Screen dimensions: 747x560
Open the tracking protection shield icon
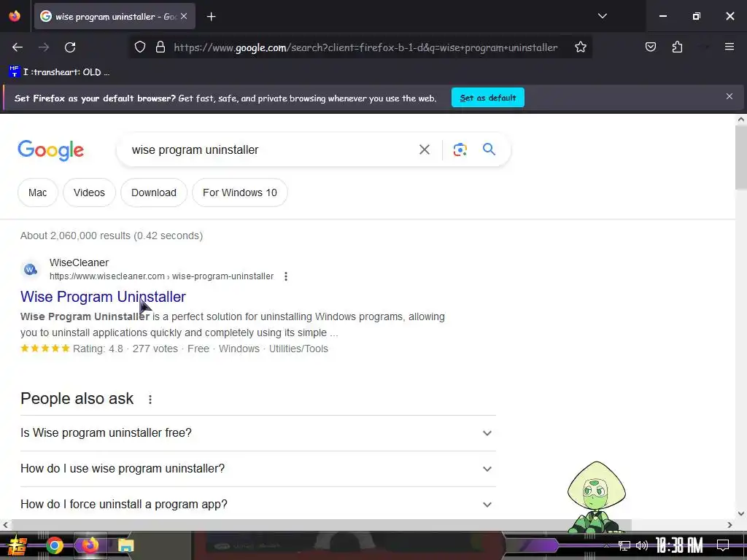tap(139, 47)
